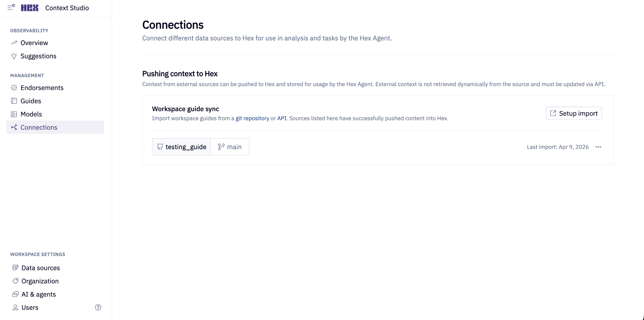Viewport: 644px width, 320px height.
Task: Click the AI & agents icon
Action: (15, 294)
